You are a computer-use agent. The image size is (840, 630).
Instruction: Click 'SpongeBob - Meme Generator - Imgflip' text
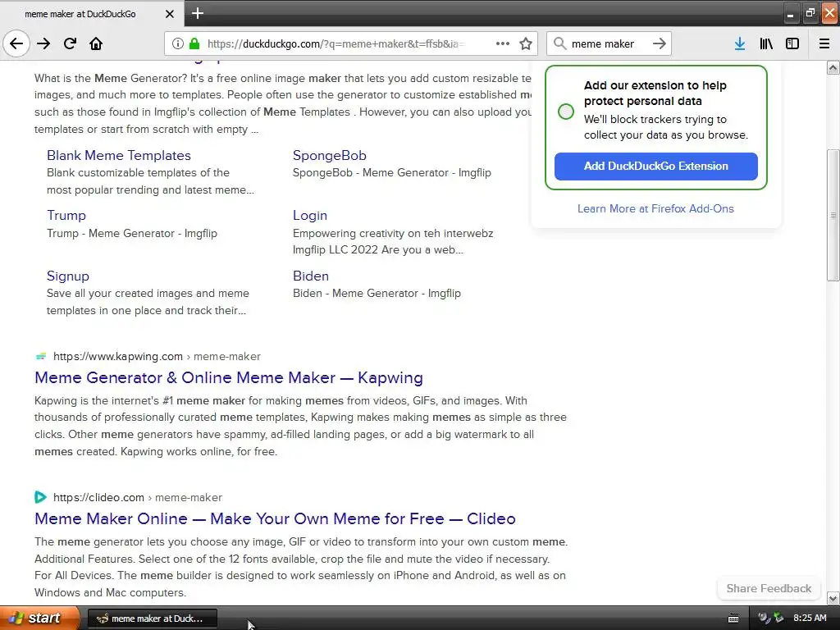(x=391, y=172)
